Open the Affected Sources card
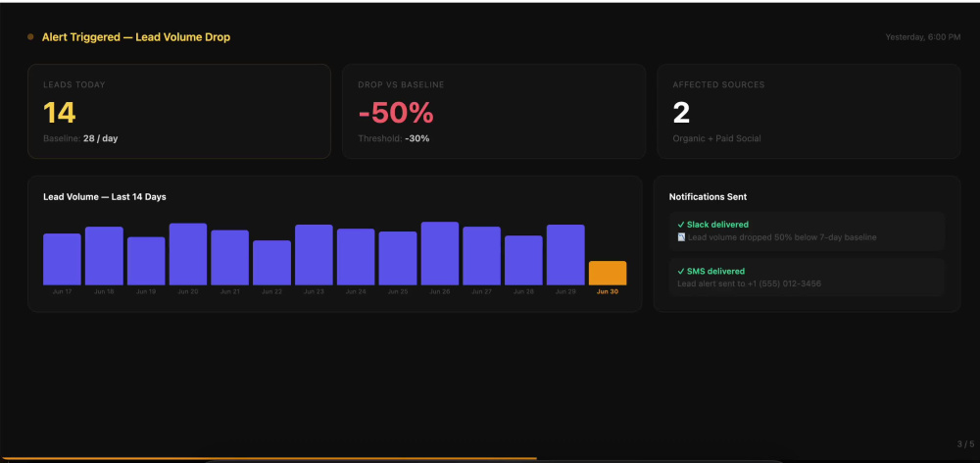The width and height of the screenshot is (980, 463). [808, 112]
